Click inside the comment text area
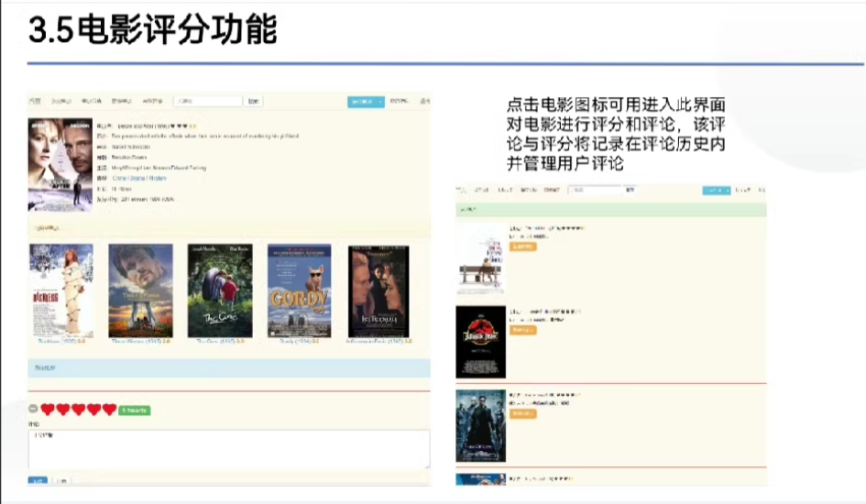Screen dimensions: 866x504 coord(229,449)
